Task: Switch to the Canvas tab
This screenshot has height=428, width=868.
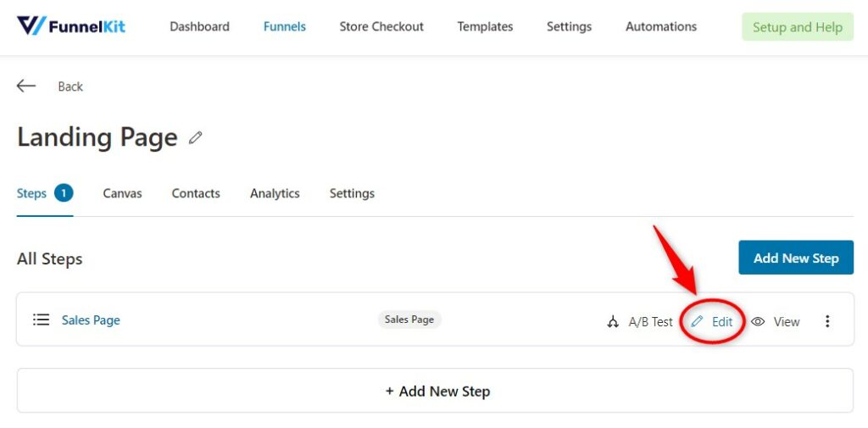Action: [122, 193]
